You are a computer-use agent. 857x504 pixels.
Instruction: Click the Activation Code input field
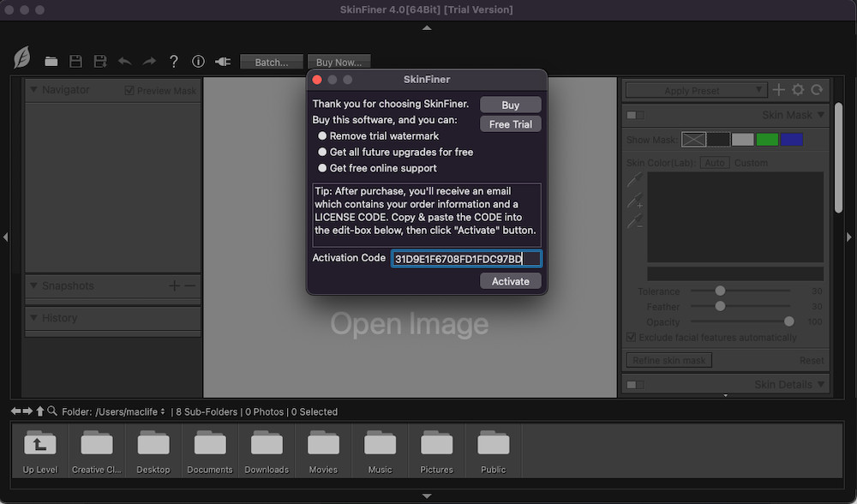[466, 259]
